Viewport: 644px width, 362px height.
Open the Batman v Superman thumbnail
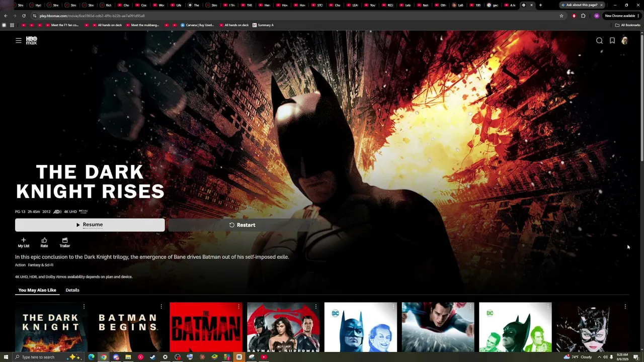pyautogui.click(x=283, y=327)
